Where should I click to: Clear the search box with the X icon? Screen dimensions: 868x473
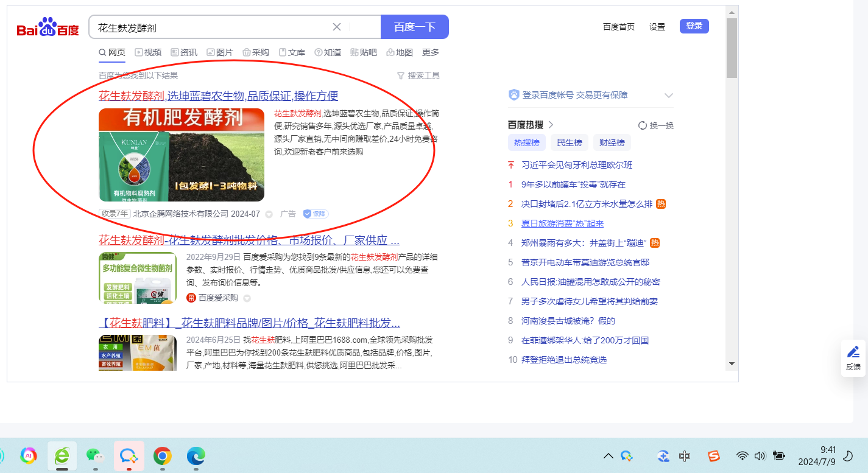coord(337,27)
